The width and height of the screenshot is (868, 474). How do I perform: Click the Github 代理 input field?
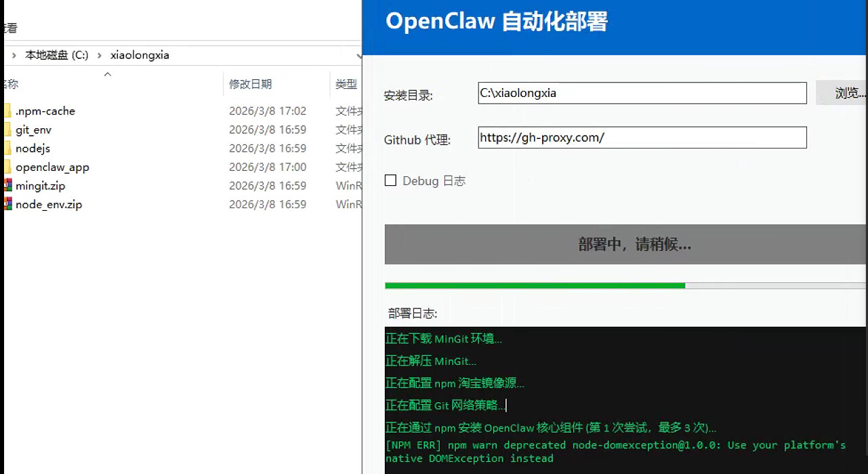pyautogui.click(x=642, y=138)
